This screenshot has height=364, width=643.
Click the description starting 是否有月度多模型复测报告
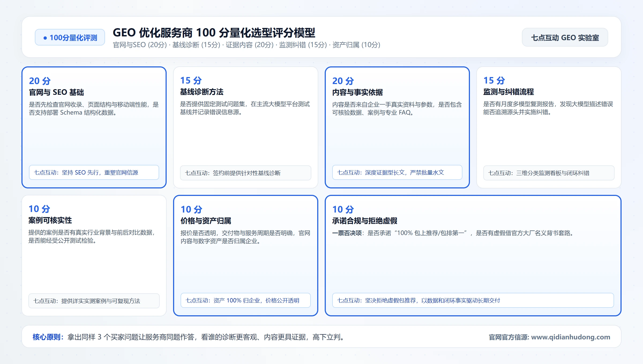(x=548, y=108)
